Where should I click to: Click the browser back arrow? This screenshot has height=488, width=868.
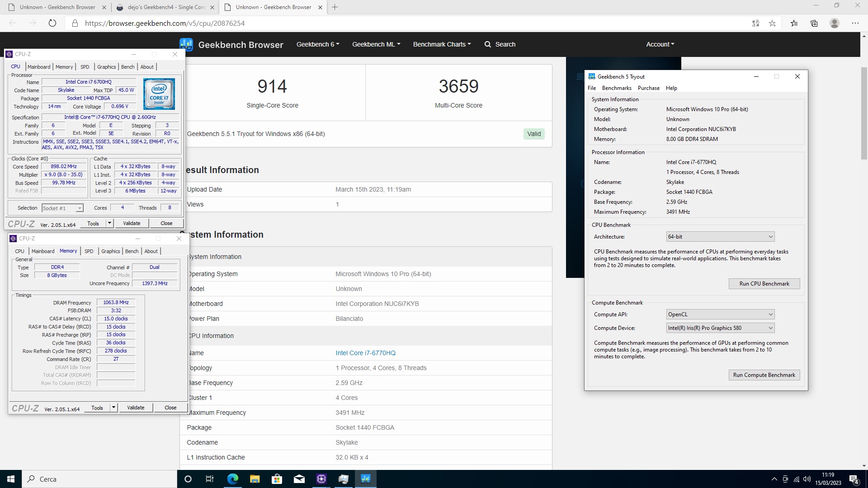click(x=13, y=23)
